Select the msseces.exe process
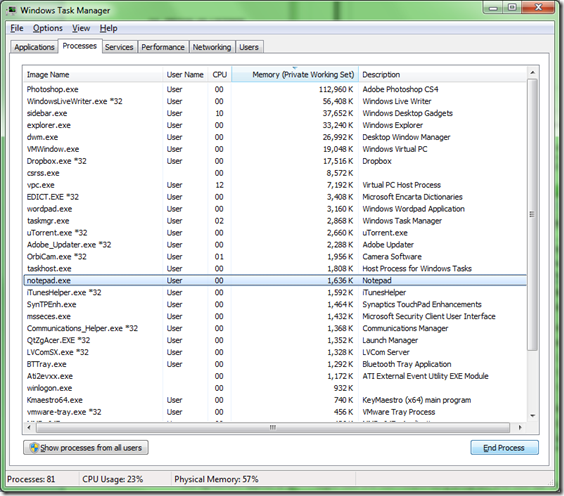The width and height of the screenshot is (564, 496). point(275,316)
